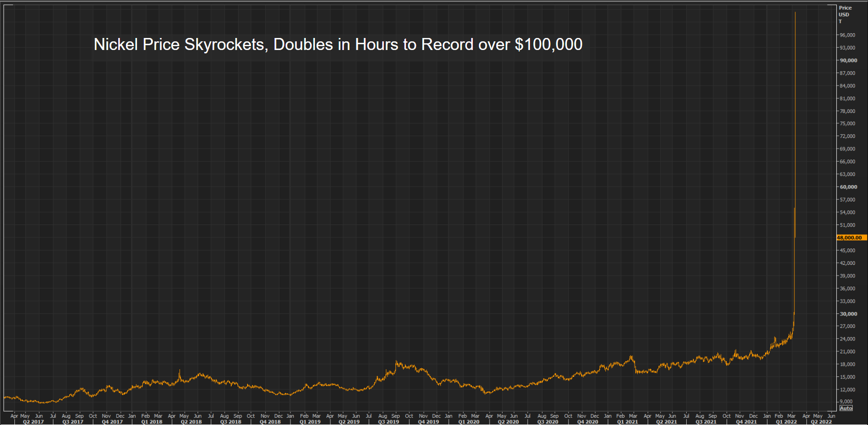868x425 pixels.
Task: Select Q2 2022 on the time axis
Action: coord(821,422)
